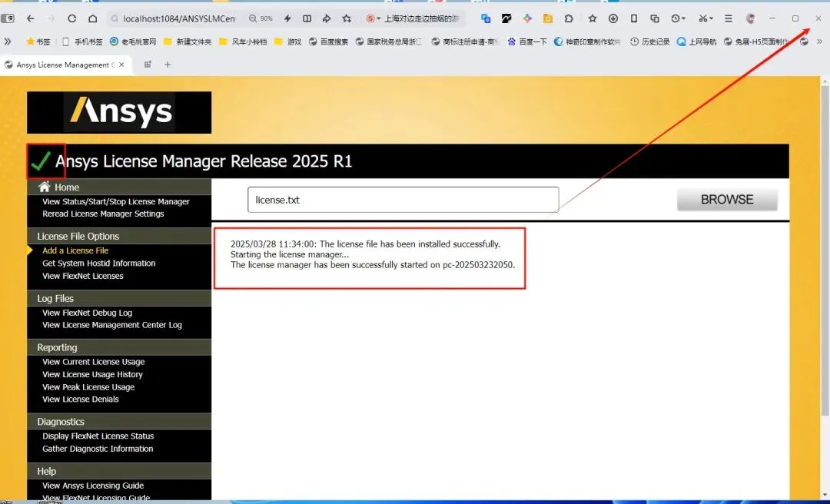830x504 pixels.
Task: Open the browser home page icon
Action: tap(93, 18)
